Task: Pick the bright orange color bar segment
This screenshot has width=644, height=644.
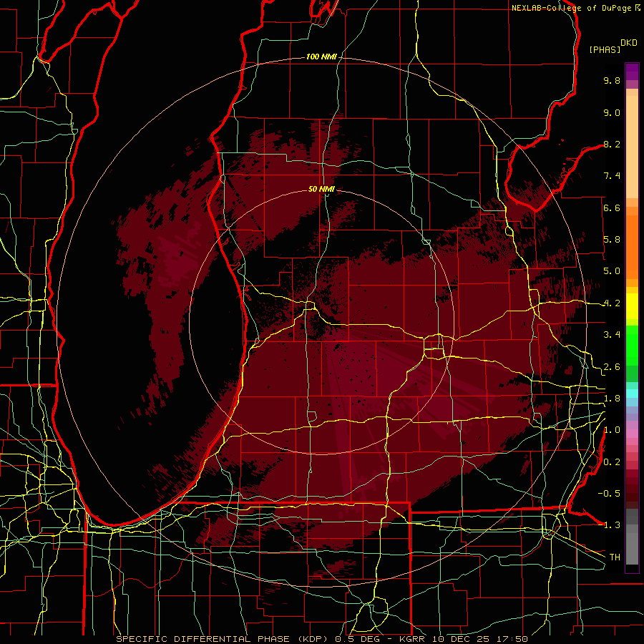Action: coord(632,246)
